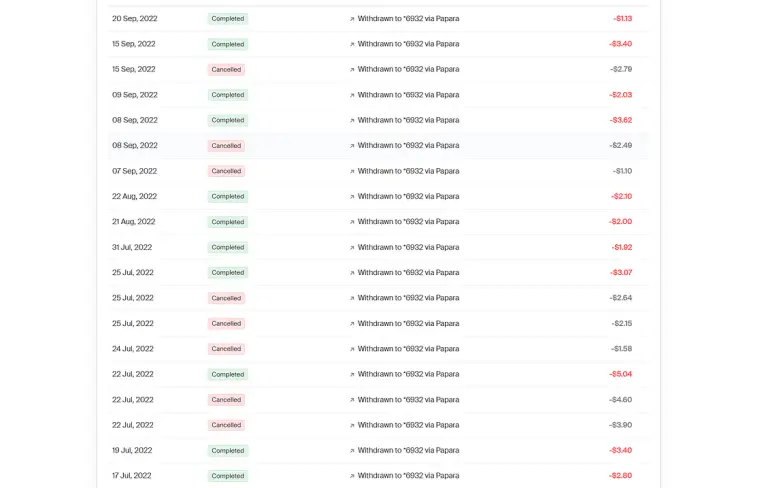Screen dimensions: 762x488
Task: Select the amount -$2.64
Action: pos(621,298)
